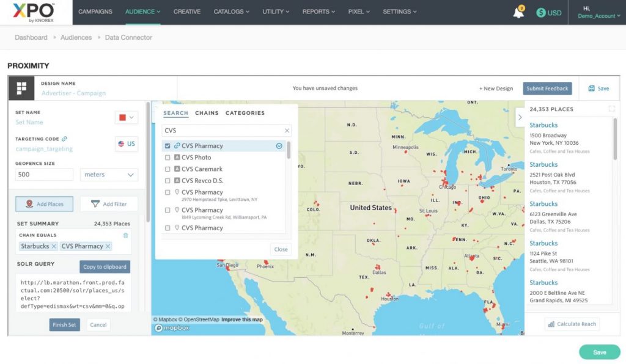The height and width of the screenshot is (364, 626).
Task: Check the CVS Photo checkbox
Action: point(168,158)
